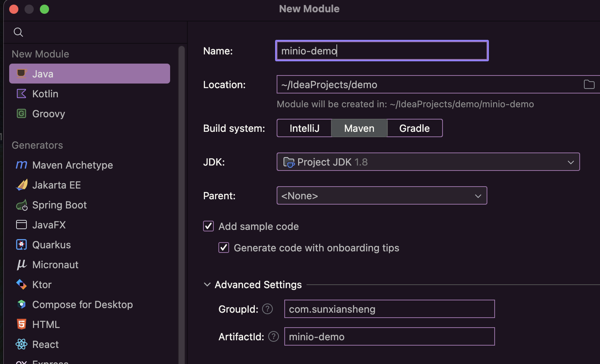
Task: Select the Kotlin logo icon
Action: click(21, 93)
